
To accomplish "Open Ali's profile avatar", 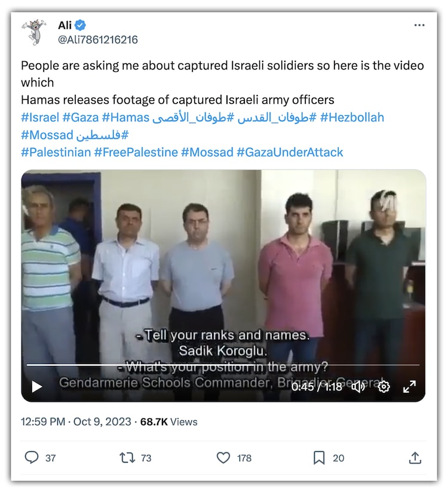I will [x=34, y=32].
